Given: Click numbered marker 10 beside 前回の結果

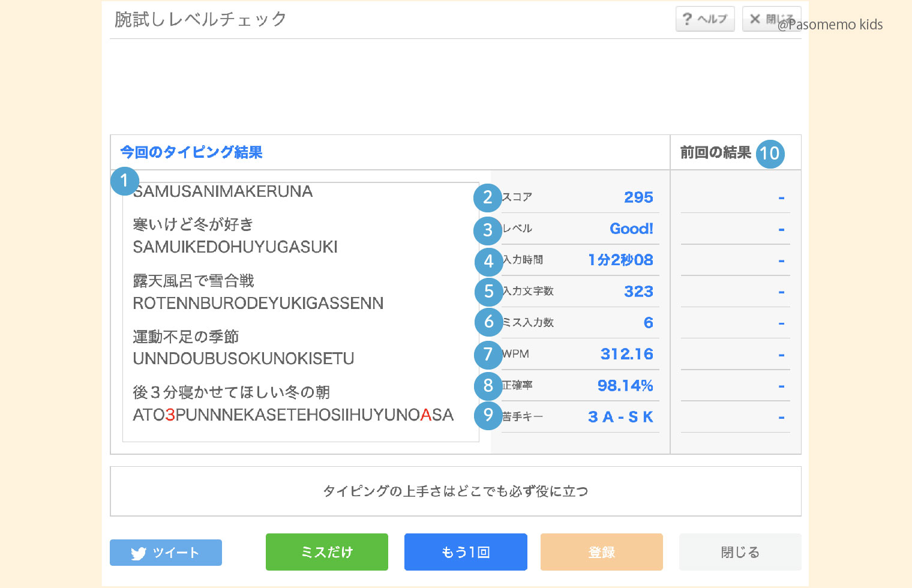Looking at the screenshot, I should (770, 154).
